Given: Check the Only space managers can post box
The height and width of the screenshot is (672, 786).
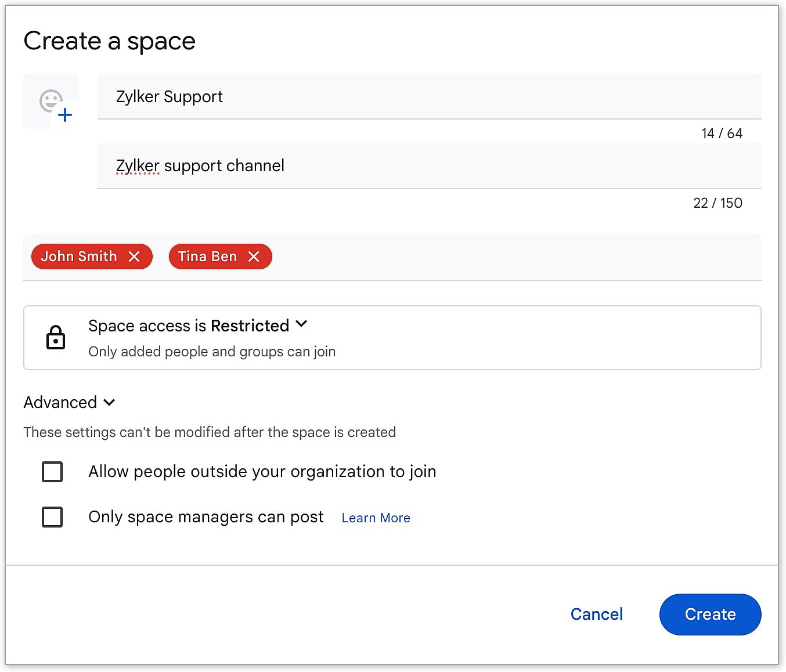Looking at the screenshot, I should (x=52, y=517).
